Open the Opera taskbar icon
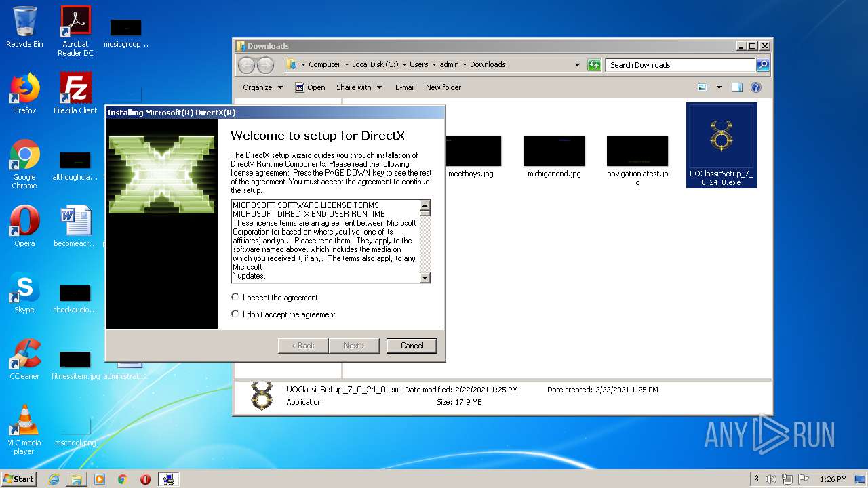Image resolution: width=868 pixels, height=488 pixels. point(145,479)
